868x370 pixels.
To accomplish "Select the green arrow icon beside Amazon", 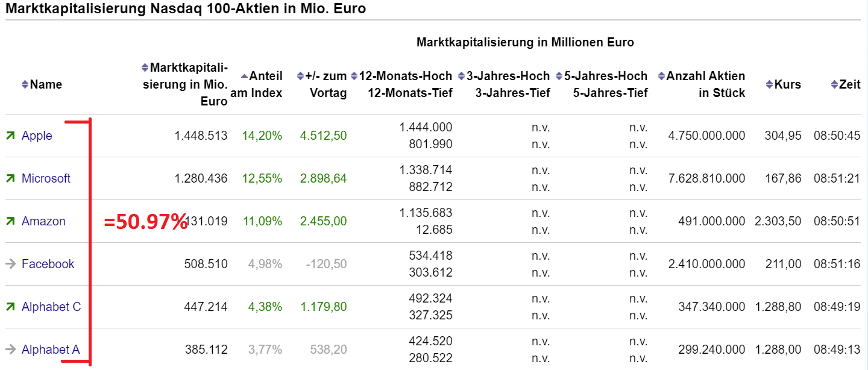I will tap(10, 221).
